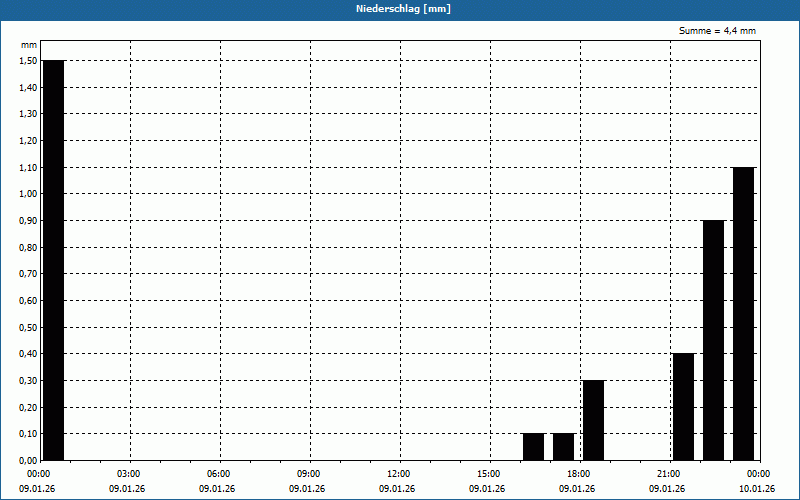Click the 03:00 time axis label
This screenshot has height=500, width=800.
pyautogui.click(x=128, y=474)
